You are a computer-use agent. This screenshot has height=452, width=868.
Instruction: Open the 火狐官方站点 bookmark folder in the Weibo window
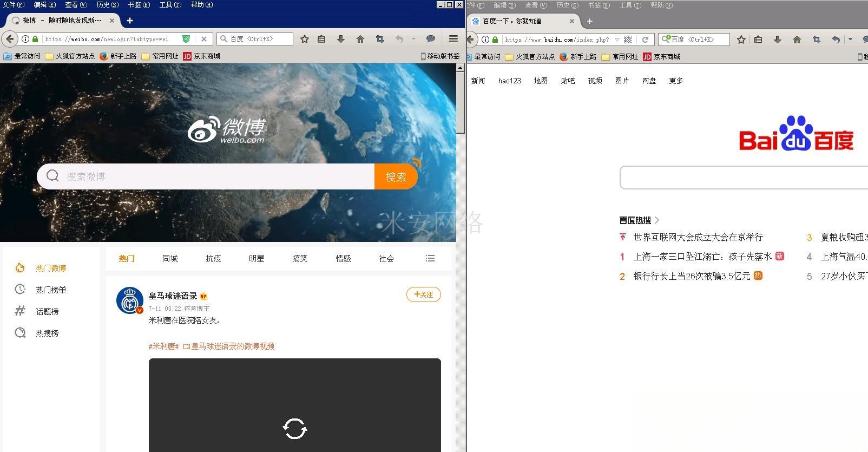point(70,56)
